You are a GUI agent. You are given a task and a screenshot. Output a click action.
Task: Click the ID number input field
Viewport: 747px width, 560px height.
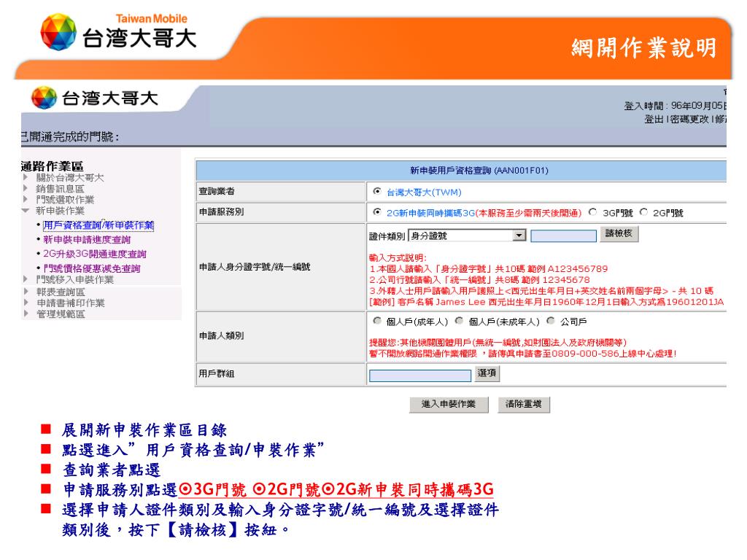[564, 236]
